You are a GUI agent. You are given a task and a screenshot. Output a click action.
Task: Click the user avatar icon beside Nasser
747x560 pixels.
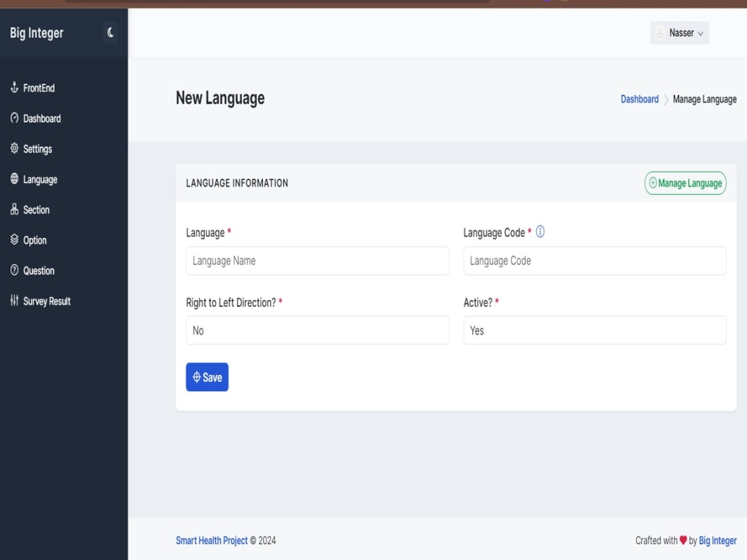pos(660,33)
